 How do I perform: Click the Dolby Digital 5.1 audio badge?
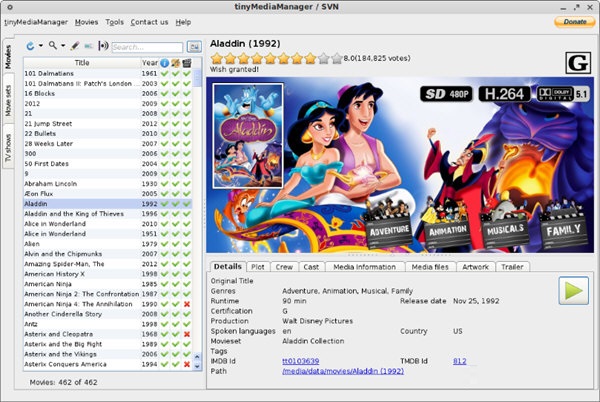pos(562,94)
